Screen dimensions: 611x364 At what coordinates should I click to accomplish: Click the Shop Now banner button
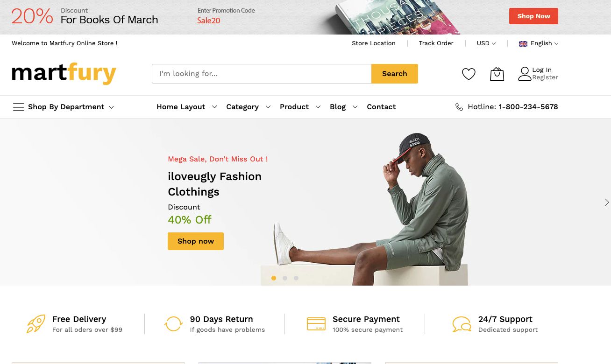[x=534, y=16]
